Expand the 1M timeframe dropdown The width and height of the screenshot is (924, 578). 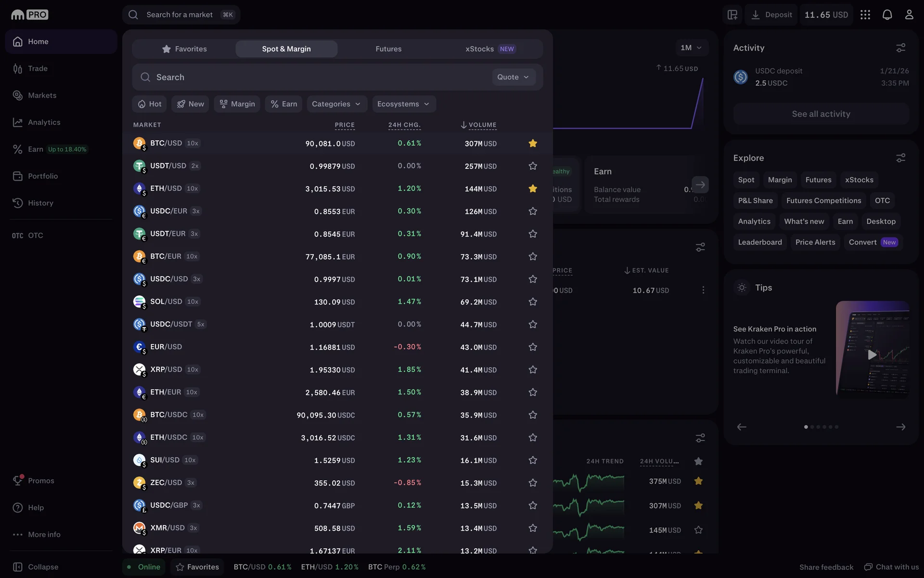pos(691,48)
